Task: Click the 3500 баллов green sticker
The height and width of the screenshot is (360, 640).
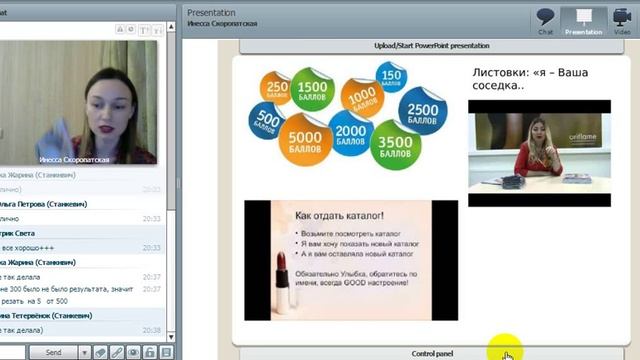Action: (x=395, y=145)
